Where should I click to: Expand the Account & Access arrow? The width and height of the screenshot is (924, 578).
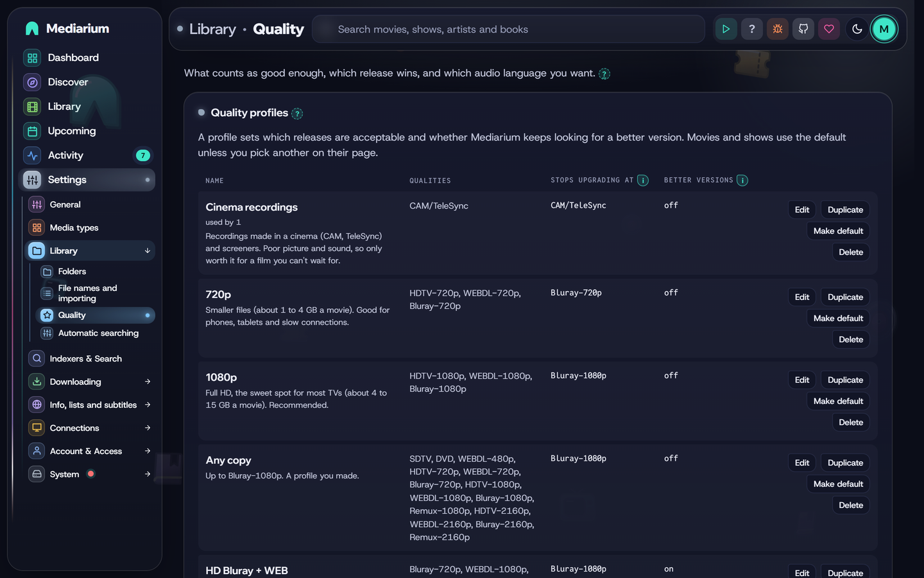[148, 451]
